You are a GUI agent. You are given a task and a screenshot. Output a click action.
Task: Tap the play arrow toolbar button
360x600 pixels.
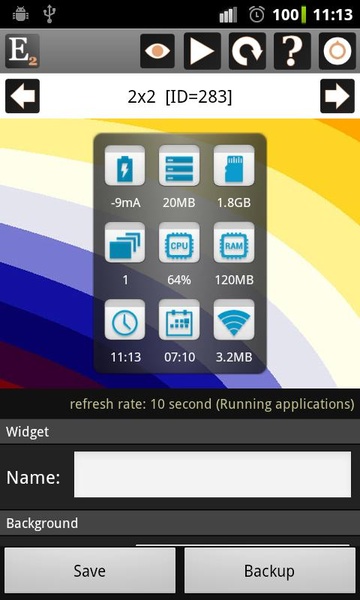tap(202, 51)
